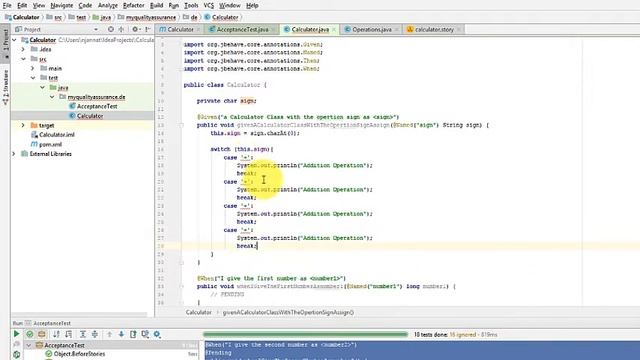Switch to the Calculator pom tab
This screenshot has height=360, width=640.
point(180,29)
